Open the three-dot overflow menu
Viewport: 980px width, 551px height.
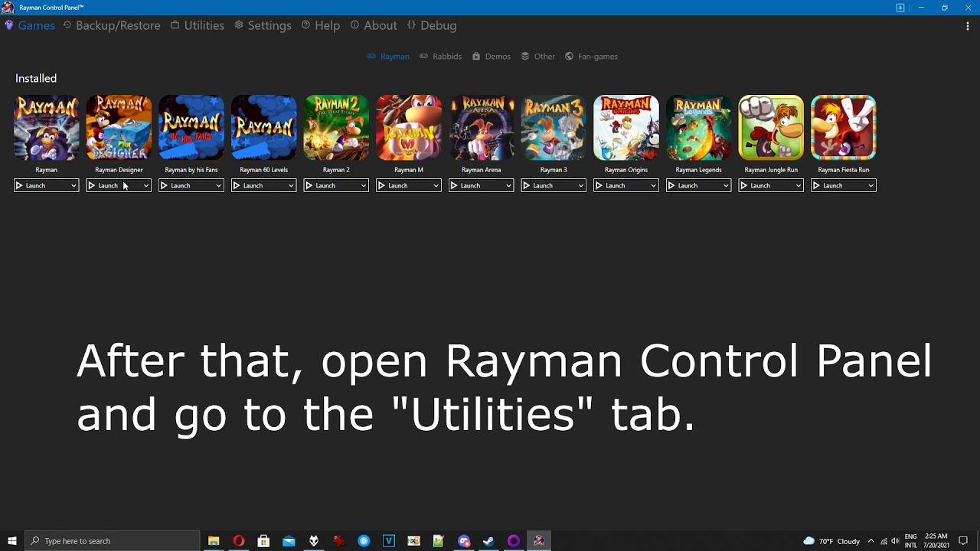pos(968,25)
